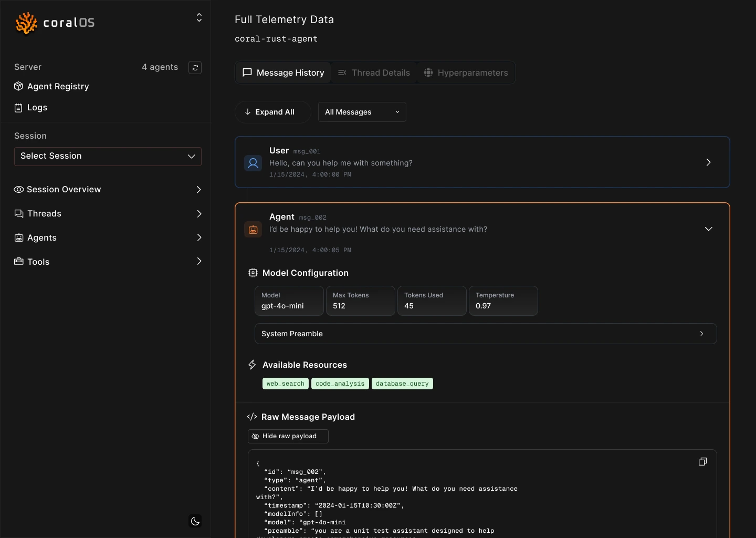Image resolution: width=756 pixels, height=538 pixels.
Task: Click the Available Resources lightning icon
Action: [x=252, y=365]
